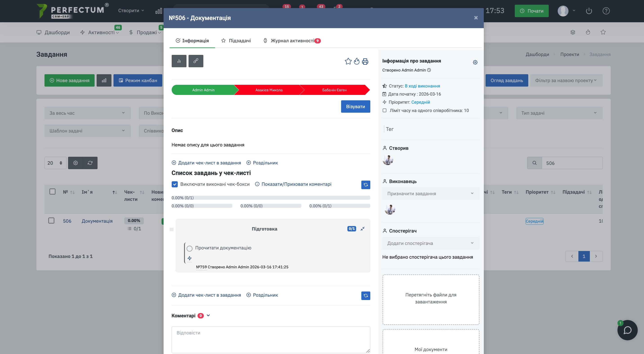The height and width of the screenshot is (354, 644).
Task: Click the chain link icon button
Action: tap(196, 61)
